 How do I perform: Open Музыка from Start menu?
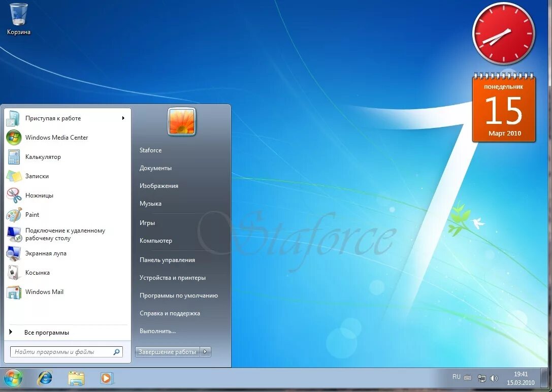150,204
